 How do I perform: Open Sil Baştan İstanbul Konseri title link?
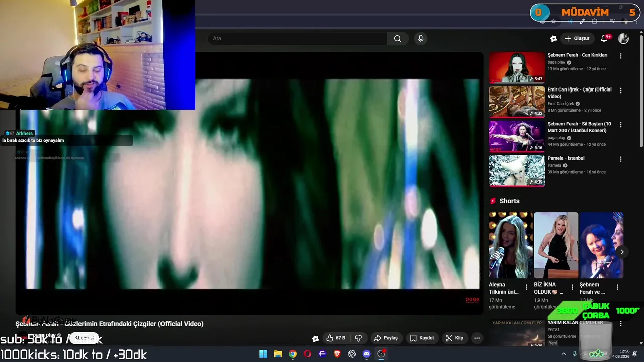pyautogui.click(x=580, y=127)
